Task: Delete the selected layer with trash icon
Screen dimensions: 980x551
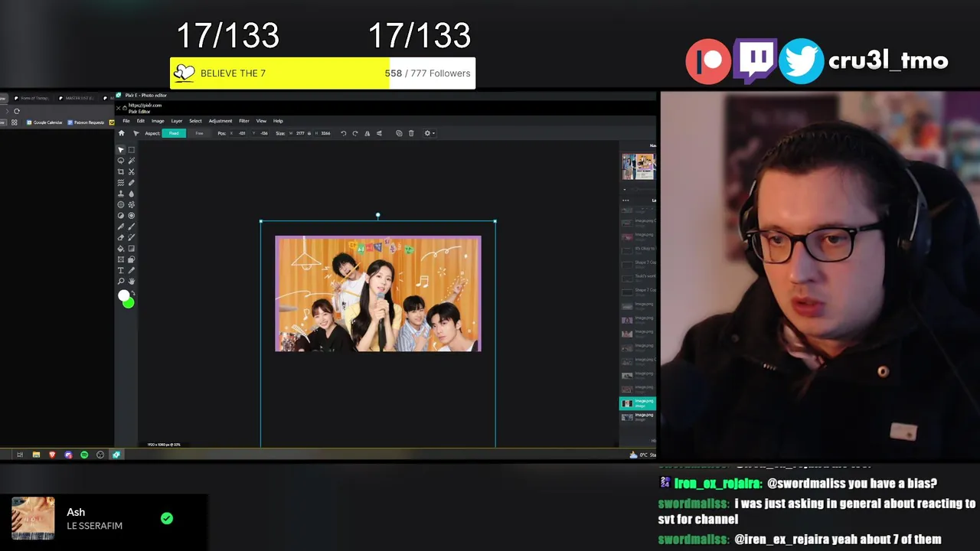Action: click(x=411, y=133)
